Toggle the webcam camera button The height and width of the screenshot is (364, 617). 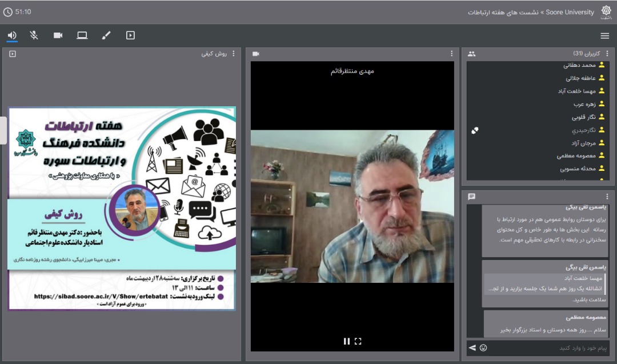point(58,35)
